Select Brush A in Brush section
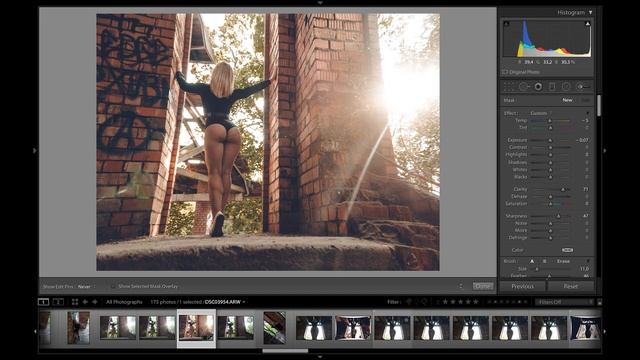The width and height of the screenshot is (640, 360). (x=532, y=261)
